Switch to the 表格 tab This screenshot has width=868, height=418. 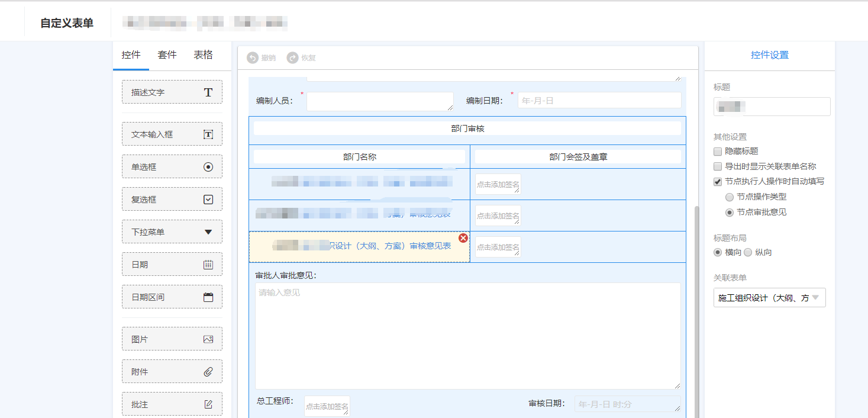[x=204, y=54]
